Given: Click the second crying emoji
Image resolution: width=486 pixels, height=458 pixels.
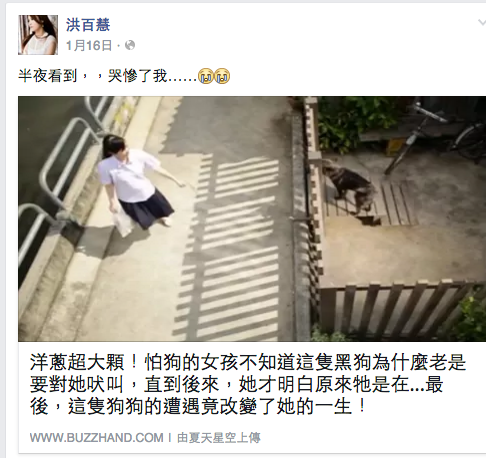Looking at the screenshot, I should point(222,76).
